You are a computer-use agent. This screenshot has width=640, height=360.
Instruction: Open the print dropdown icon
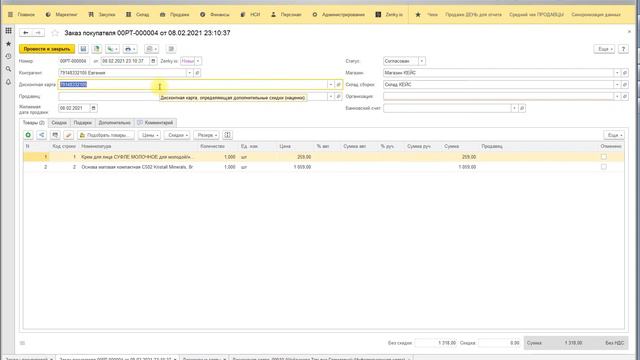tap(130, 49)
